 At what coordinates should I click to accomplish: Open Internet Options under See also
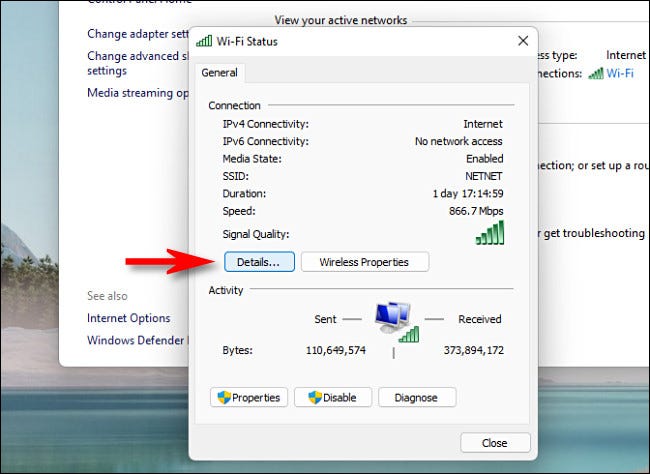128,318
